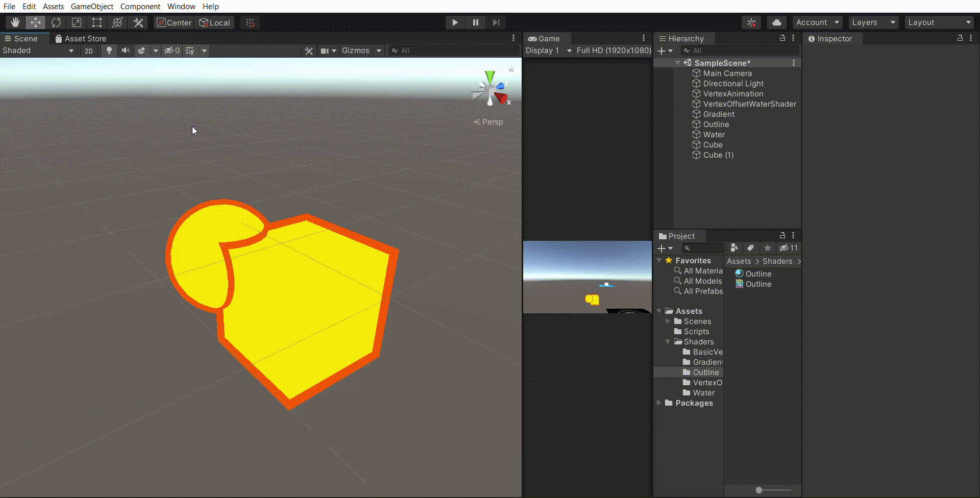The image size is (980, 498).
Task: Open Scene view options menu
Action: coord(513,38)
